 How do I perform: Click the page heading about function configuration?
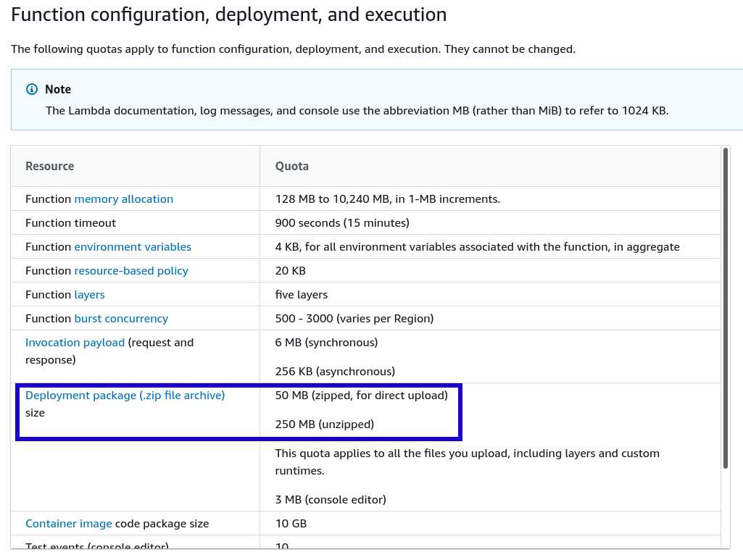(228, 14)
